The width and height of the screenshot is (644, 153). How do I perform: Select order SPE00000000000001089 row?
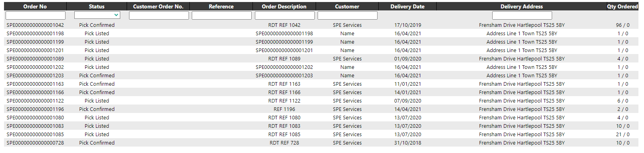(321, 58)
